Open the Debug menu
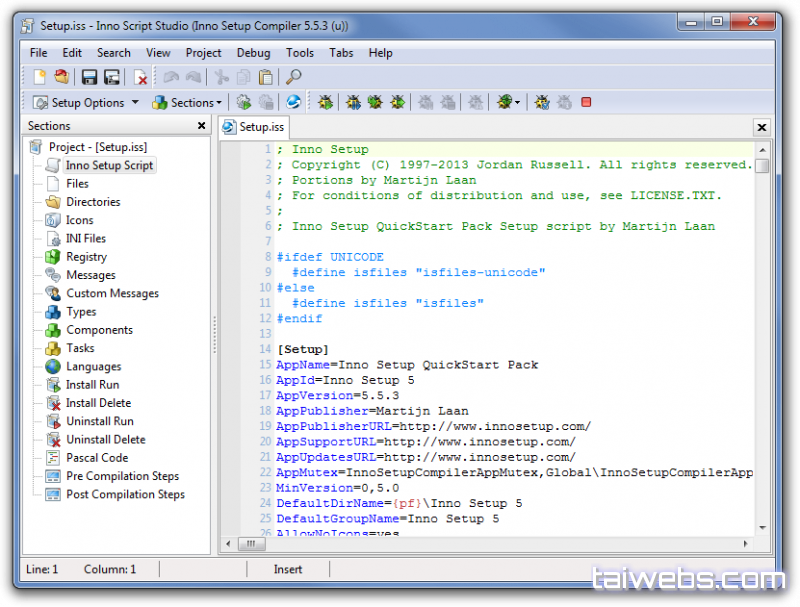Viewport: 800px width, 607px height. coord(253,53)
